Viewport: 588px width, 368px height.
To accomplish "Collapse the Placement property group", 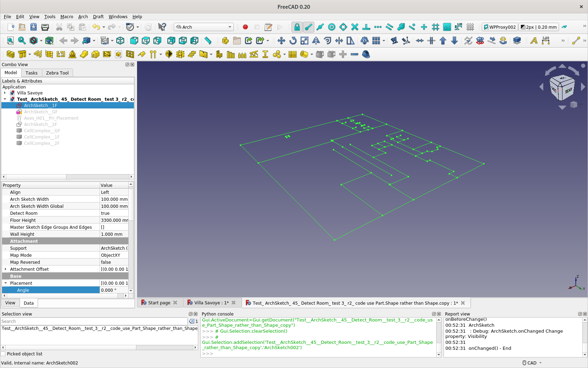I will point(6,283).
